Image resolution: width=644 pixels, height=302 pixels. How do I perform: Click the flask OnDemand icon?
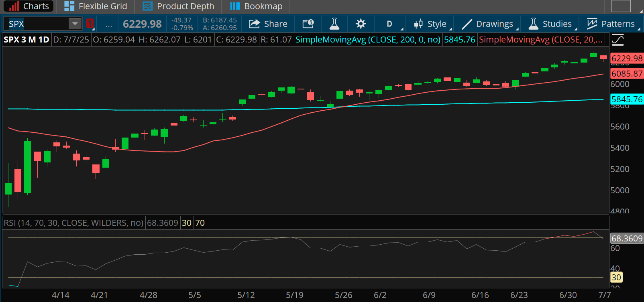334,24
